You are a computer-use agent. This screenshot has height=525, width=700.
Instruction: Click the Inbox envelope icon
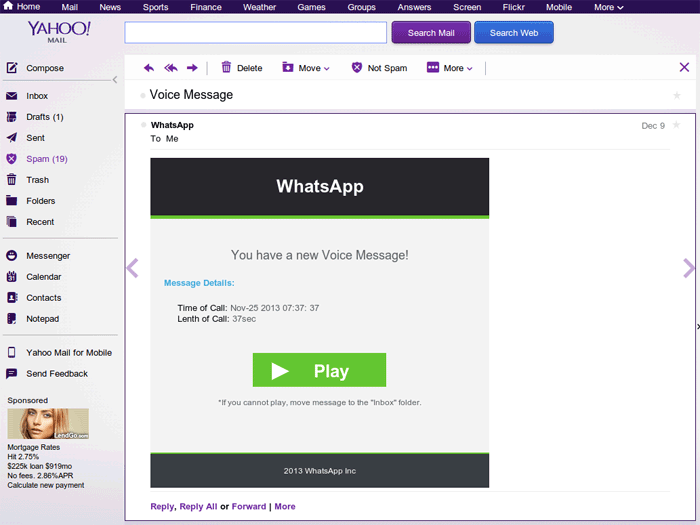click(12, 96)
